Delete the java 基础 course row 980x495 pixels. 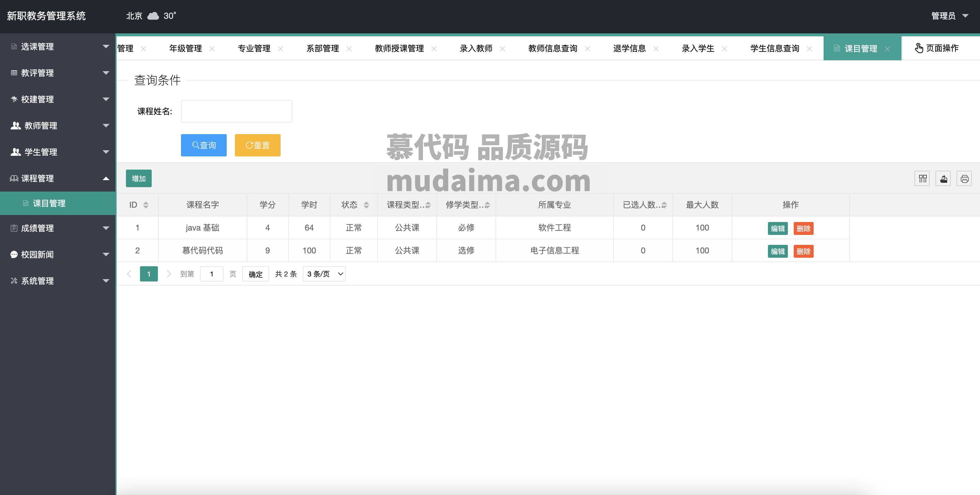[x=803, y=229]
